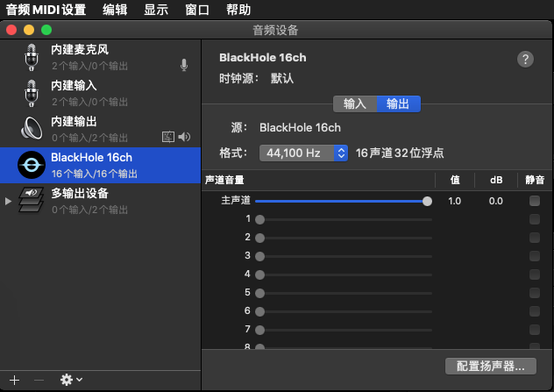554x392 pixels.
Task: Open the 窗口 menu in menu bar
Action: [196, 11]
